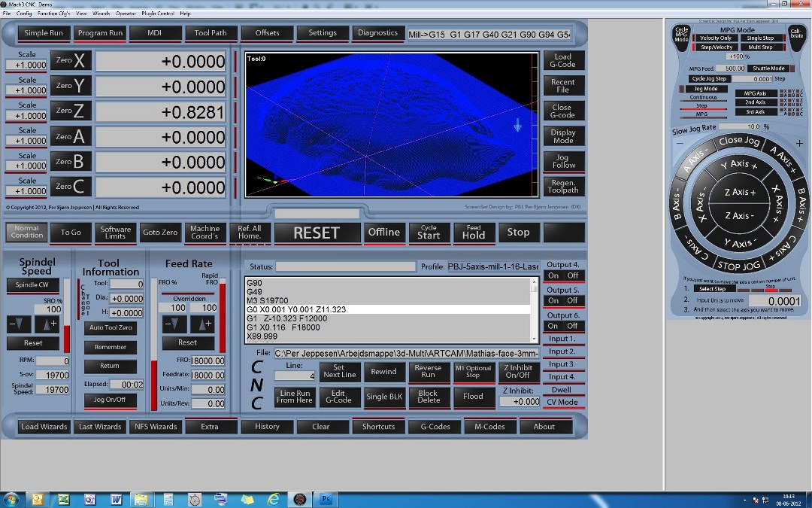
Task: Raise feed rate override with plus arrow
Action: tap(202, 324)
